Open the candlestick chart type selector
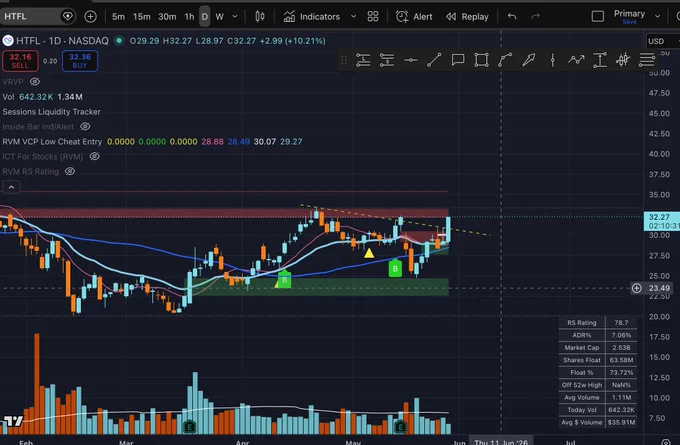 coord(260,16)
